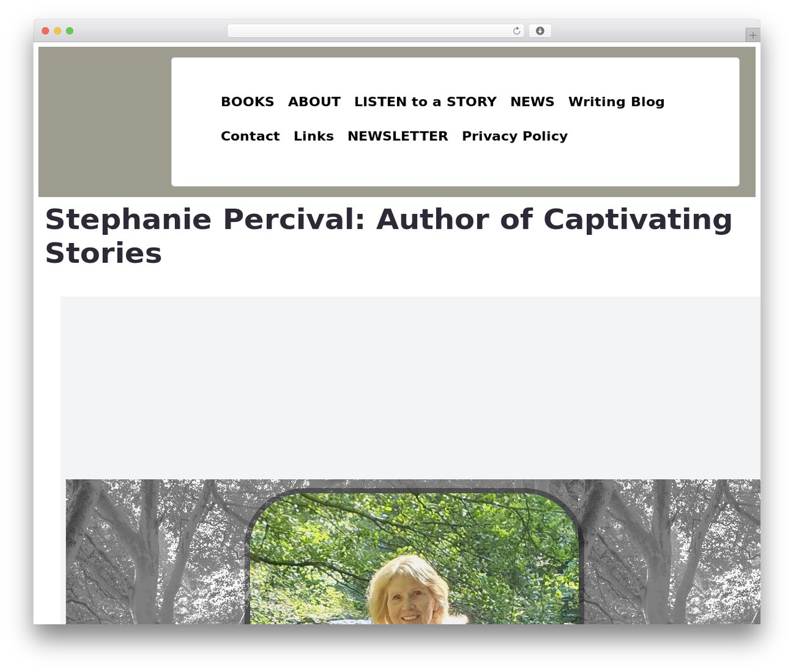Read the Privacy Policy page
Screen dimensions: 794x672
click(515, 136)
